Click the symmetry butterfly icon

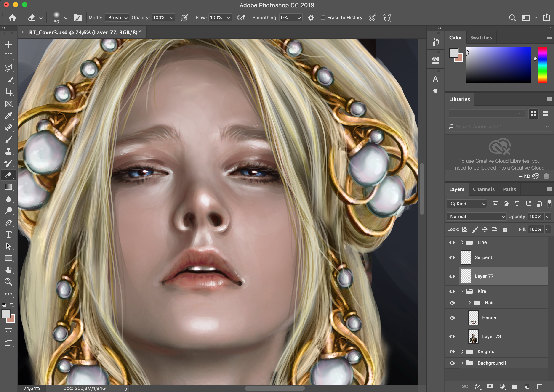click(x=387, y=18)
